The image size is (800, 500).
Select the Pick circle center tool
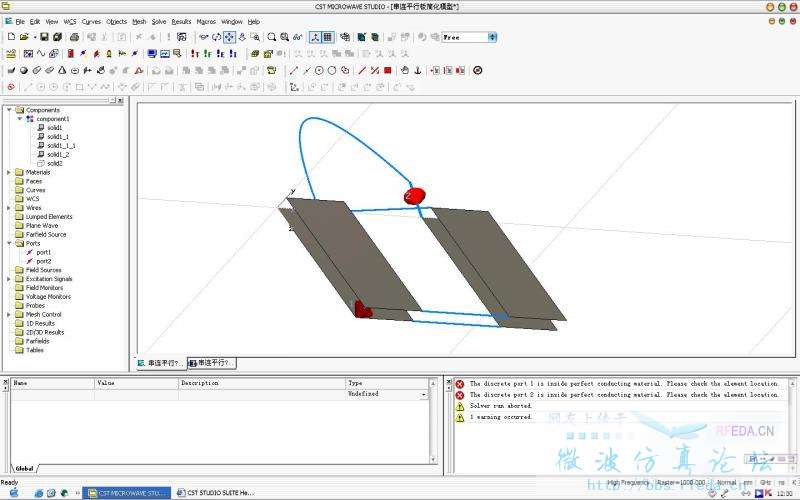319,70
